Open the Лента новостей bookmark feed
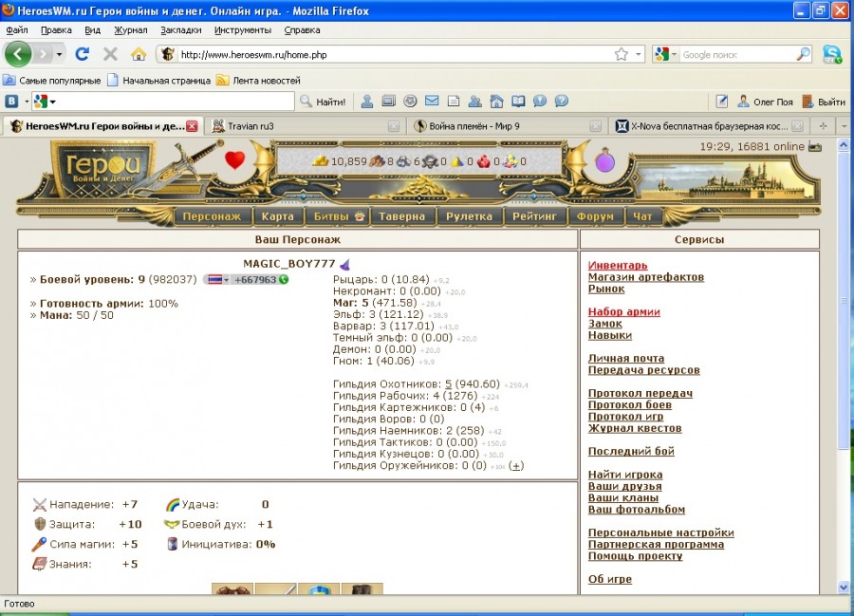The image size is (854, 616). point(259,80)
